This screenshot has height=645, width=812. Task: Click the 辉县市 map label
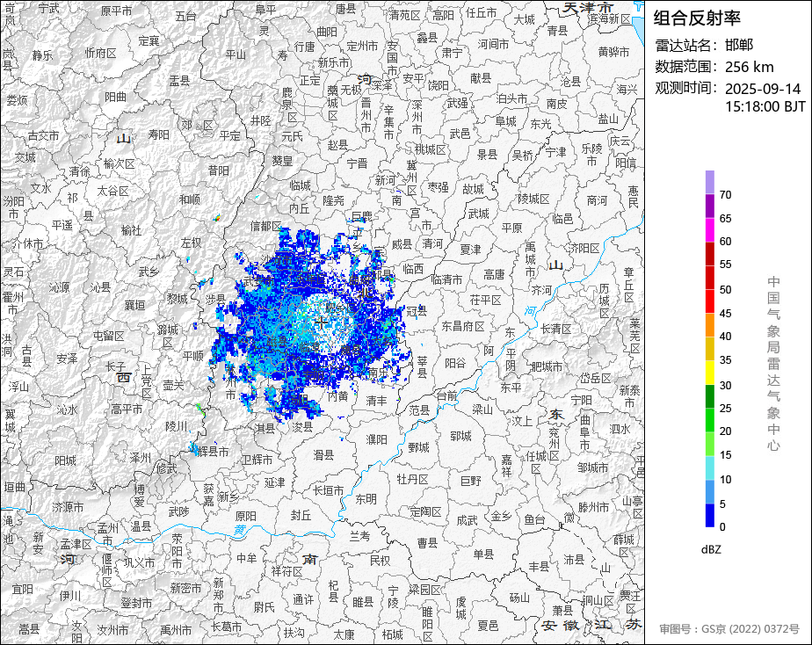point(214,452)
